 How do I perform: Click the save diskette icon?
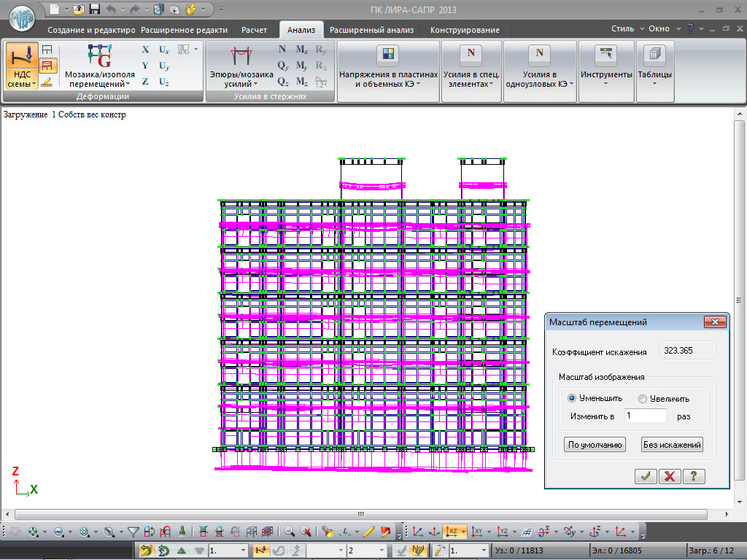click(94, 9)
